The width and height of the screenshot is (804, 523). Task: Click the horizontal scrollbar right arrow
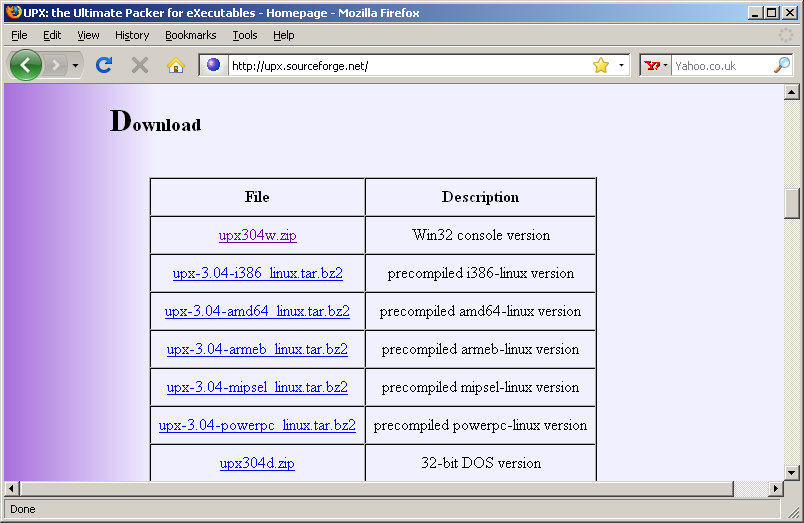775,488
